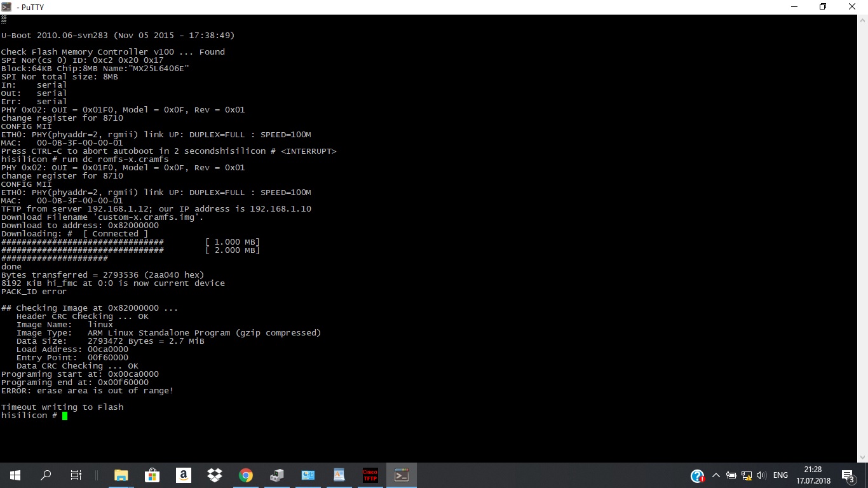Image resolution: width=868 pixels, height=488 pixels.
Task: Open the Get Help tray icon
Action: tap(697, 476)
